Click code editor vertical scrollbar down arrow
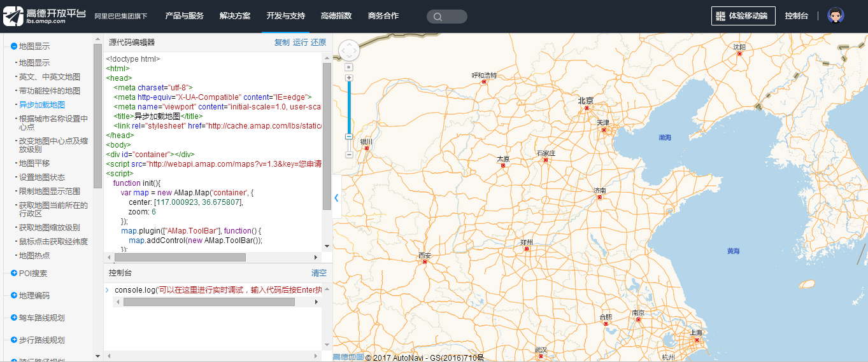 click(327, 246)
